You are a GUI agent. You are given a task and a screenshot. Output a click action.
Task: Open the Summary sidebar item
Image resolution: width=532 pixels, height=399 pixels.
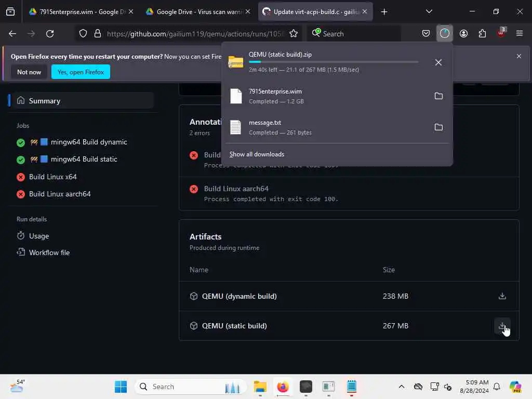click(x=83, y=101)
